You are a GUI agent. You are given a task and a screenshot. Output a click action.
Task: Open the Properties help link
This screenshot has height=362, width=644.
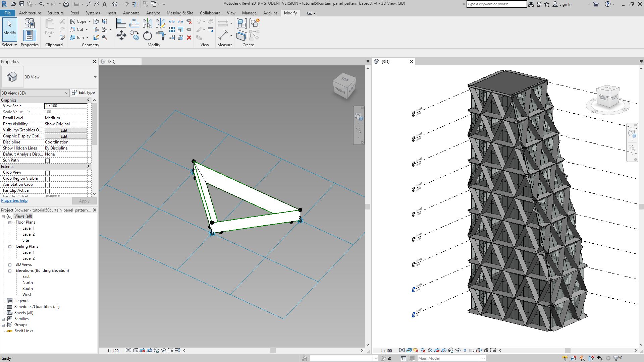tap(14, 200)
